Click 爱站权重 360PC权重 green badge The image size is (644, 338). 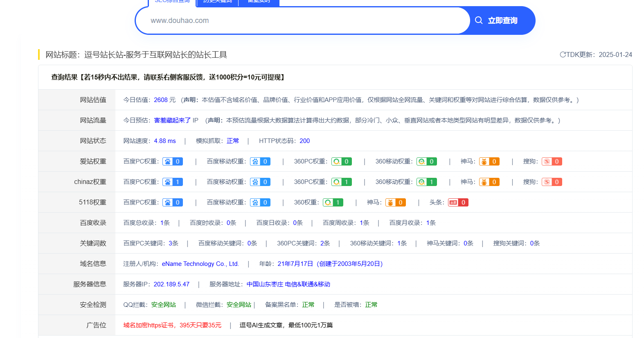click(x=342, y=161)
